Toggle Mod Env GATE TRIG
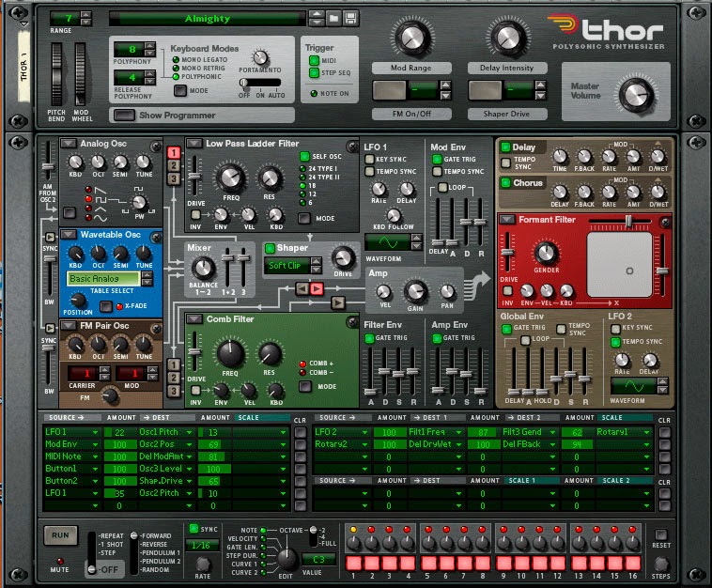This screenshot has width=712, height=588. point(437,159)
